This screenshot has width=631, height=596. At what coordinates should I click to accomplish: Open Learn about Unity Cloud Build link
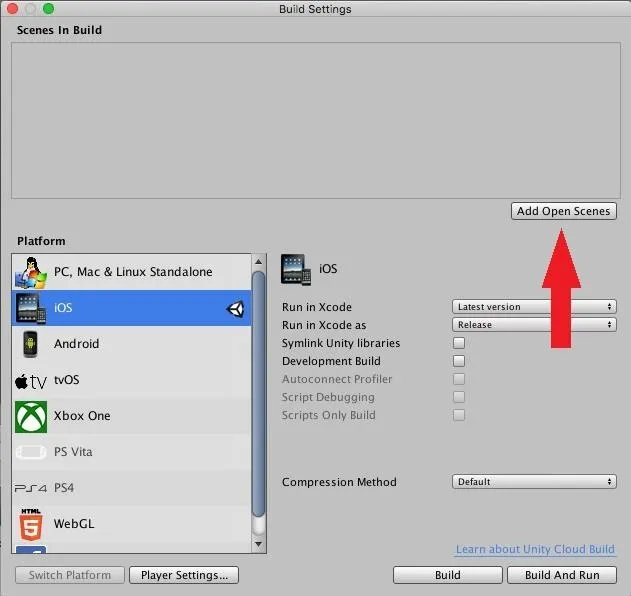(x=535, y=549)
